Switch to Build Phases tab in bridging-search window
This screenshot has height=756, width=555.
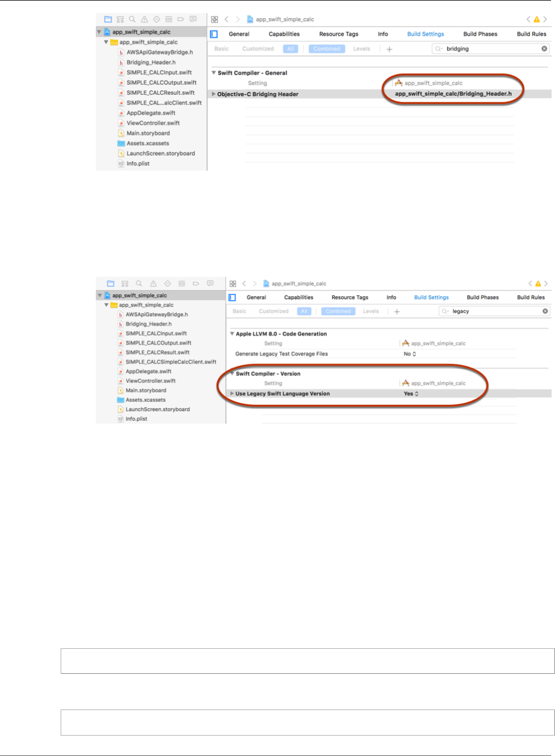pyautogui.click(x=480, y=34)
